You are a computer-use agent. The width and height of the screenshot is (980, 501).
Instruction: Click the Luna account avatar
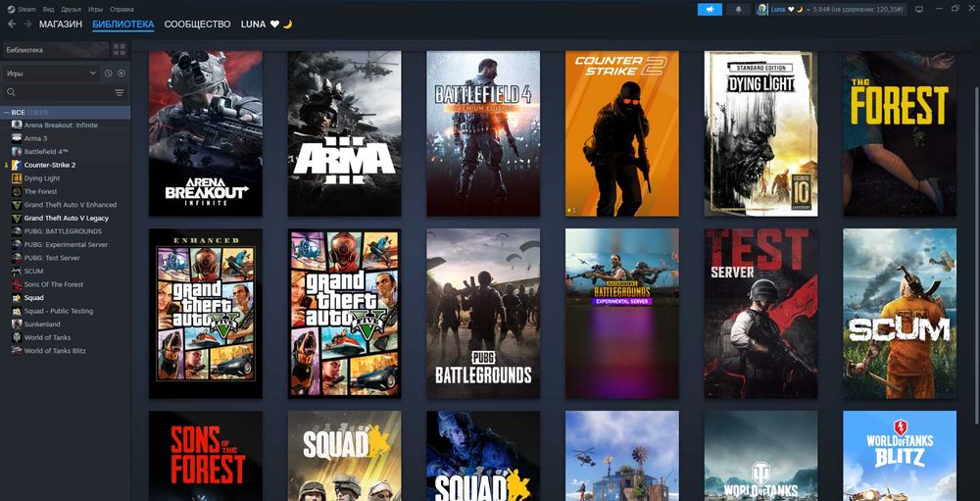click(761, 10)
